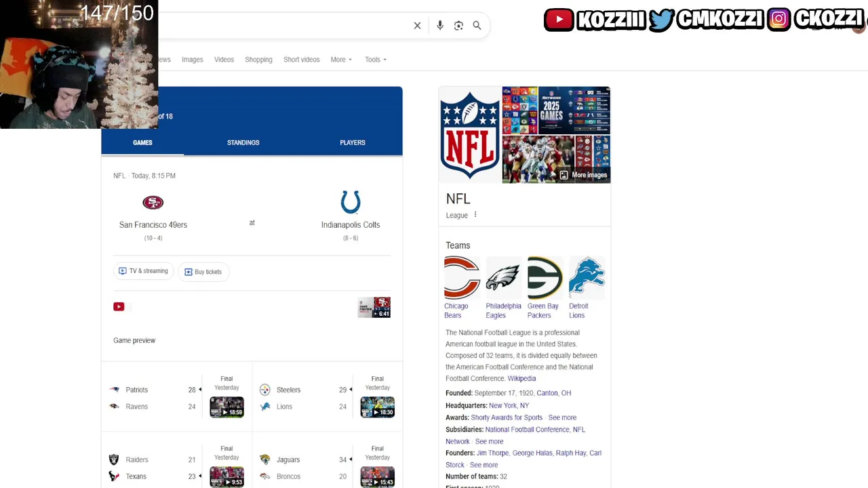Play the Jaguars–Broncos highlights video
Image resolution: width=868 pixels, height=488 pixels.
tap(378, 476)
